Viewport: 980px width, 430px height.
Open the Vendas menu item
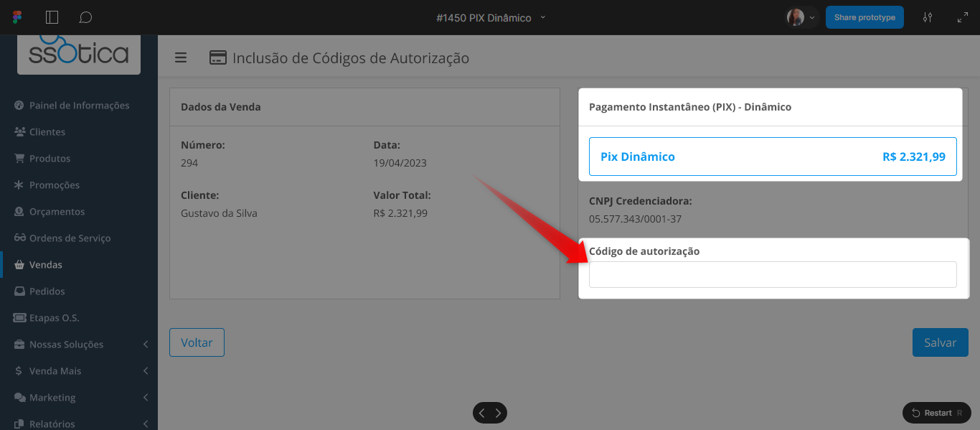(79, 265)
